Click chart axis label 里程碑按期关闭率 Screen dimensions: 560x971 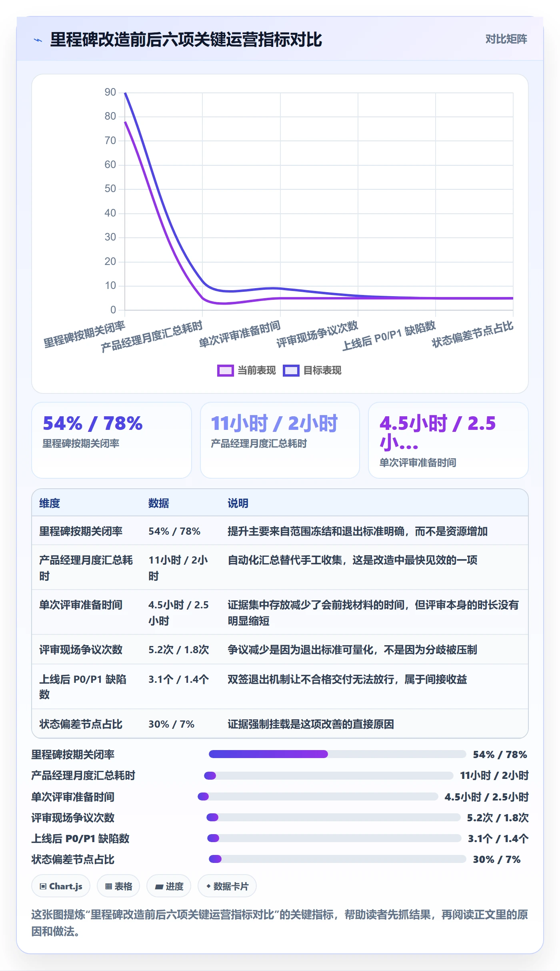click(x=84, y=335)
